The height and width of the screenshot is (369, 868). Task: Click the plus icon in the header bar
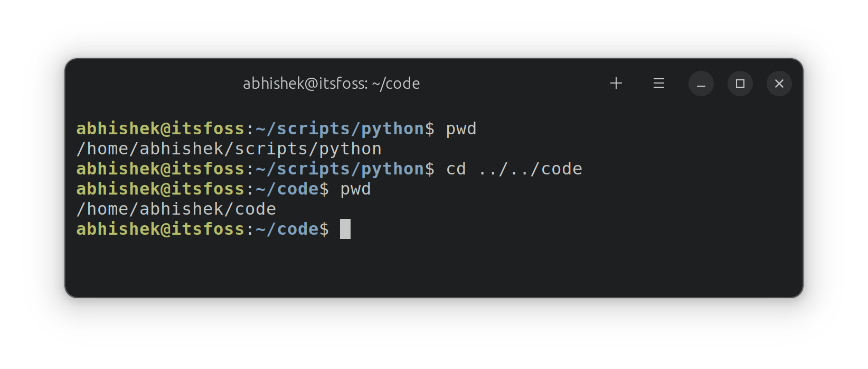(616, 83)
